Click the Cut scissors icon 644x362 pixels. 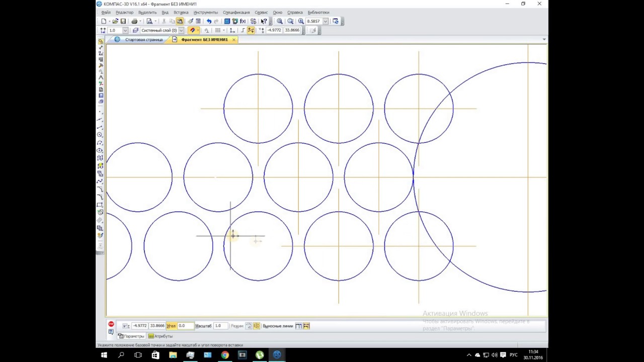[x=164, y=21]
